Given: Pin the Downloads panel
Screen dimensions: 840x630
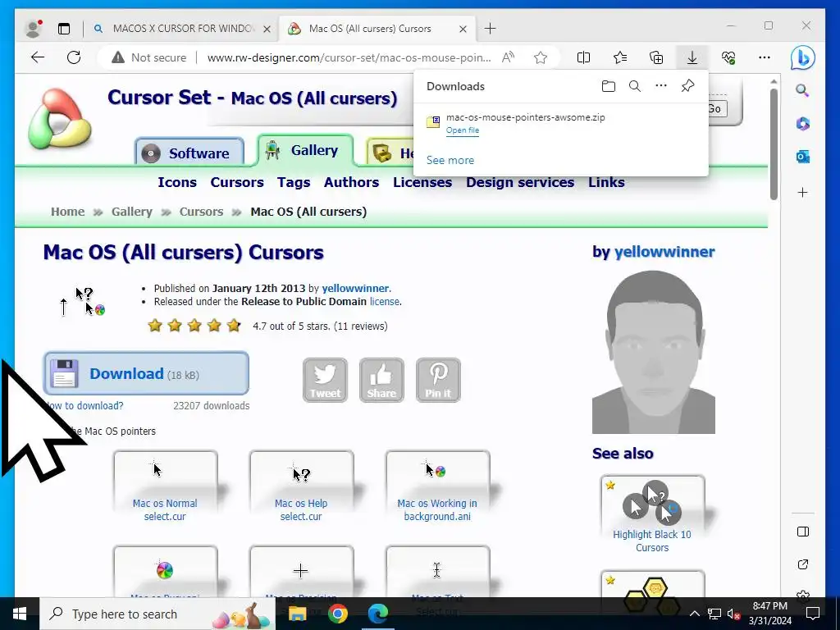Looking at the screenshot, I should coord(688,85).
